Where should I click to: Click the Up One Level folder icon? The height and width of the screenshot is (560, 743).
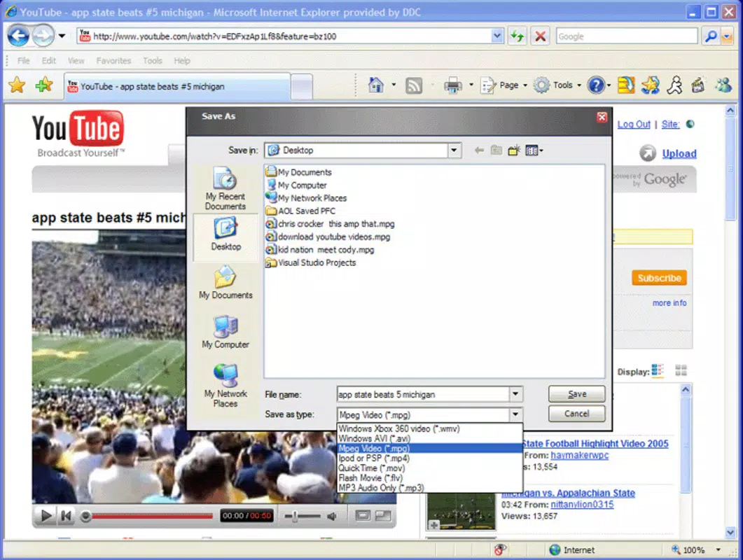click(x=496, y=150)
